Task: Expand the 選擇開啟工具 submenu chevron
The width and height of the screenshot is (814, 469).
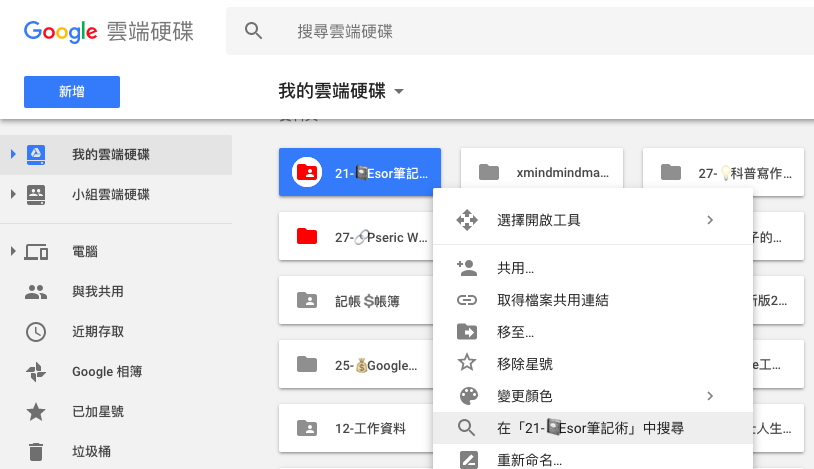Action: pyautogui.click(x=710, y=220)
